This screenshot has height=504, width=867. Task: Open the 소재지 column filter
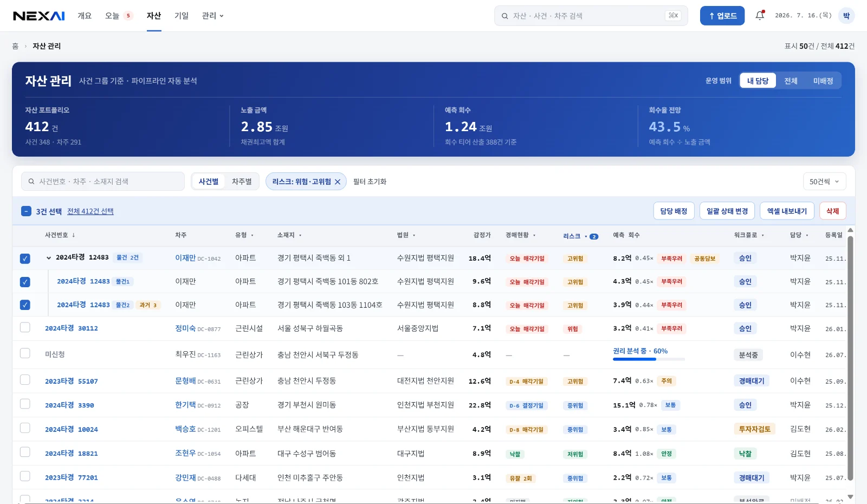[300, 235]
